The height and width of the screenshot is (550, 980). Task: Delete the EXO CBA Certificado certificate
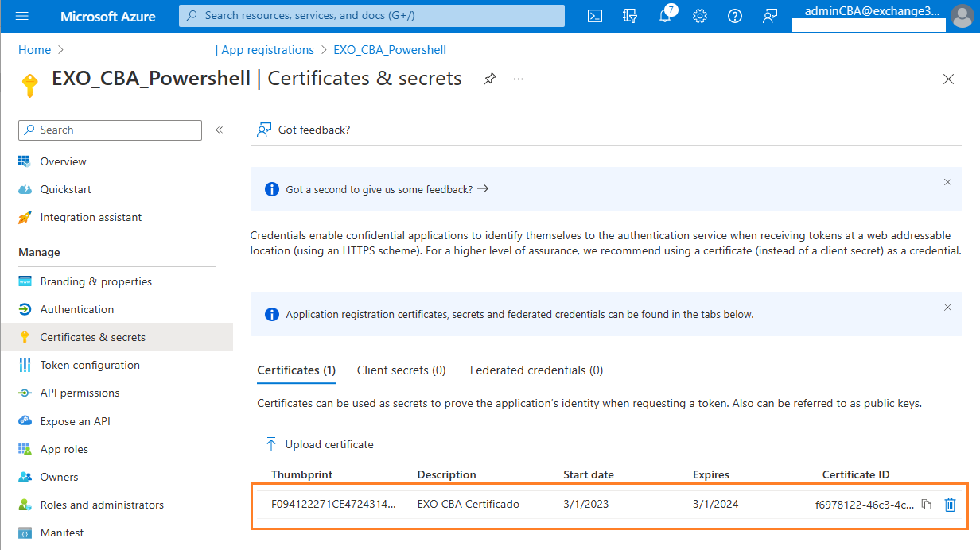pyautogui.click(x=950, y=504)
